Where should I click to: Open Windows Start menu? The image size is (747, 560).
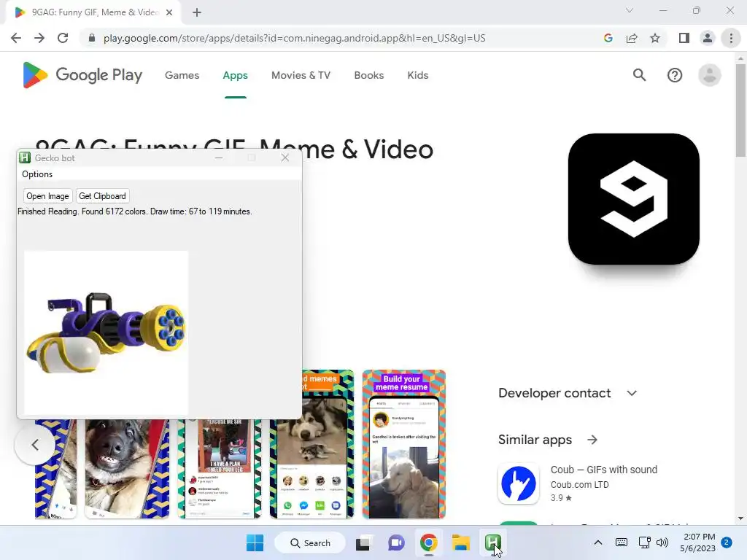pyautogui.click(x=255, y=542)
